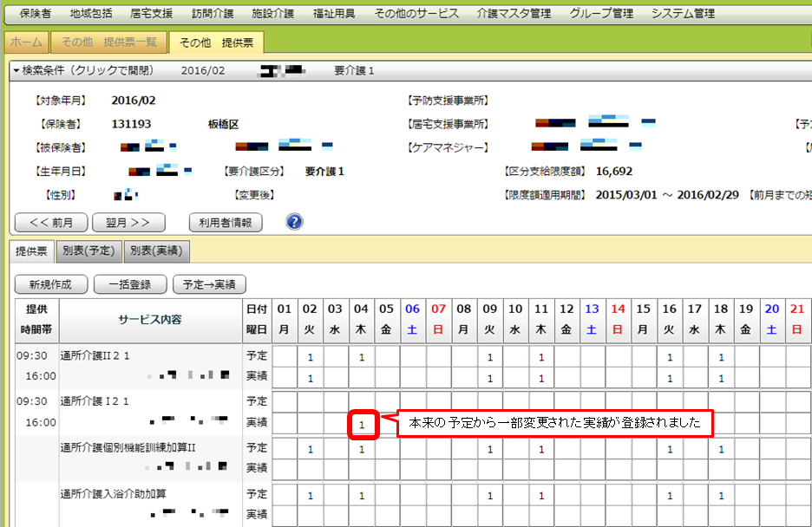Viewport: 812px width, 527px height.
Task: Select the 別表(実績) tab
Action: pyautogui.click(x=156, y=251)
